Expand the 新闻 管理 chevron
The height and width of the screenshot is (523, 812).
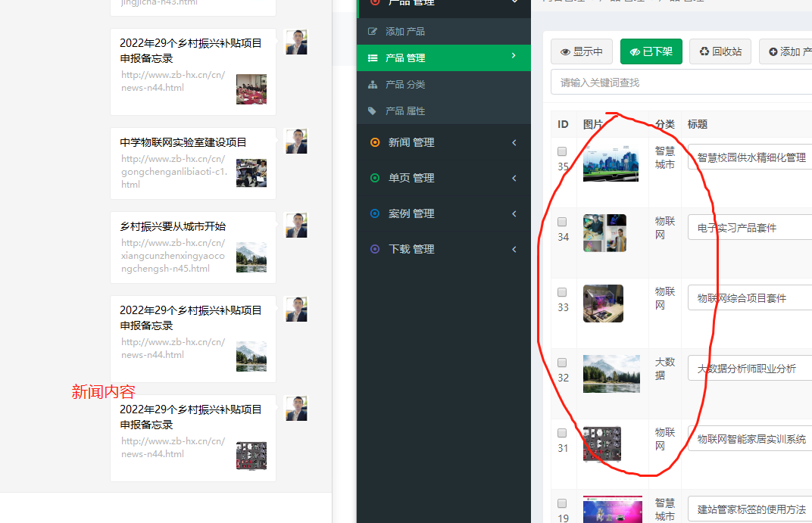514,142
